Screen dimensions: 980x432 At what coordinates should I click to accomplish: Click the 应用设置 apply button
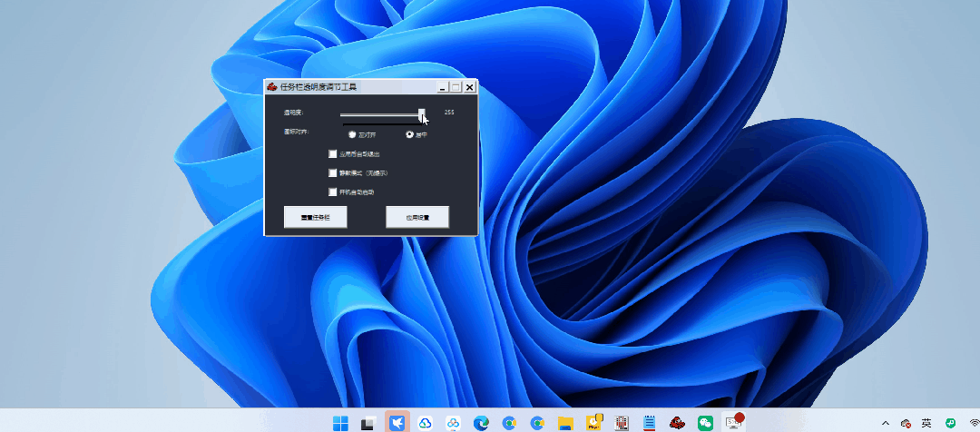(417, 217)
